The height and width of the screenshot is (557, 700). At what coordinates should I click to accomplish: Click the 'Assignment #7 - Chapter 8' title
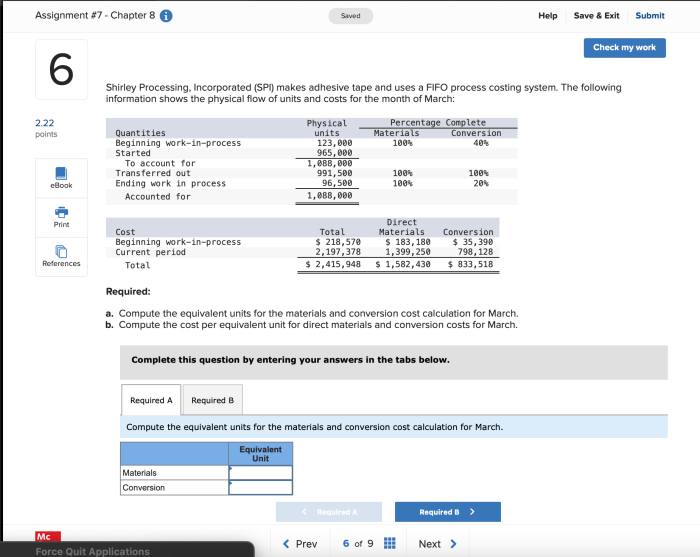(x=95, y=15)
